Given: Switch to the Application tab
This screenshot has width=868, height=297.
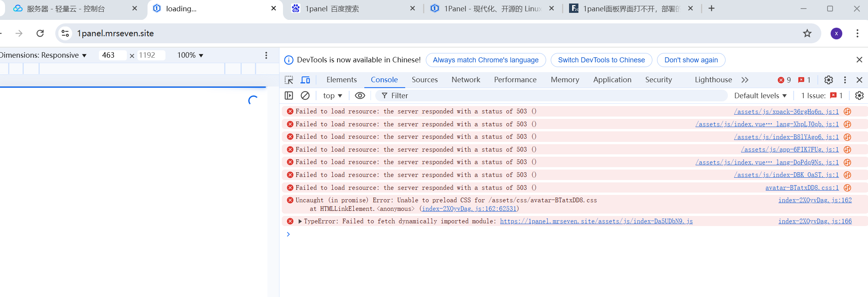Looking at the screenshot, I should (x=612, y=80).
